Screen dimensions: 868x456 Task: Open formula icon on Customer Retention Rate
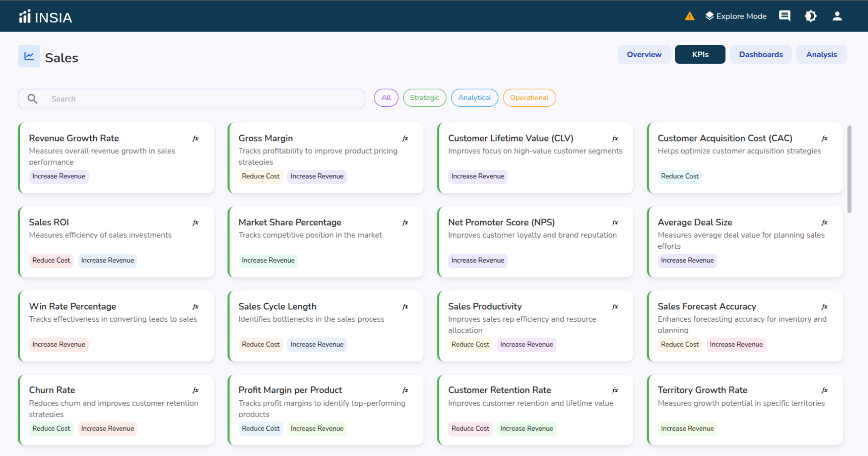615,390
